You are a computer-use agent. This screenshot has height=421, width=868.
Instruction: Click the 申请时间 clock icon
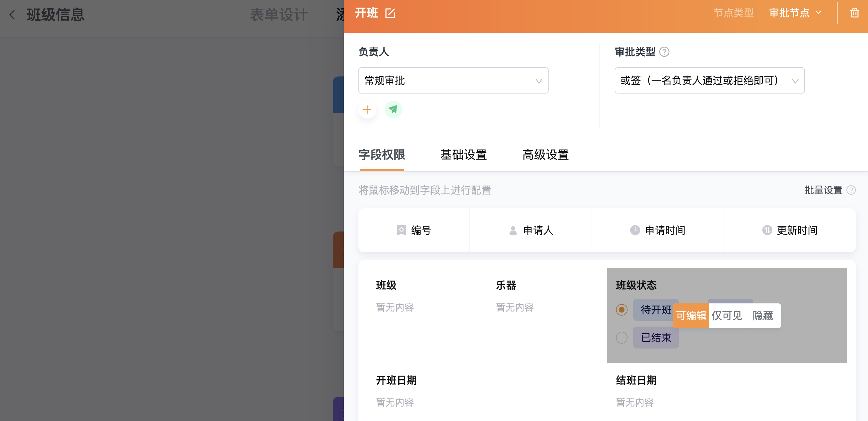(x=635, y=230)
